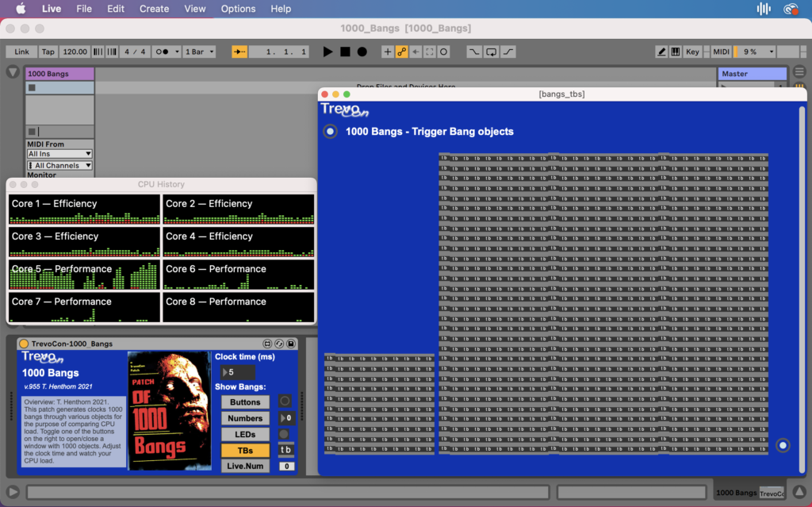Toggle Draw Mode pencil icon
Viewport: 812px width, 507px height.
pos(661,52)
